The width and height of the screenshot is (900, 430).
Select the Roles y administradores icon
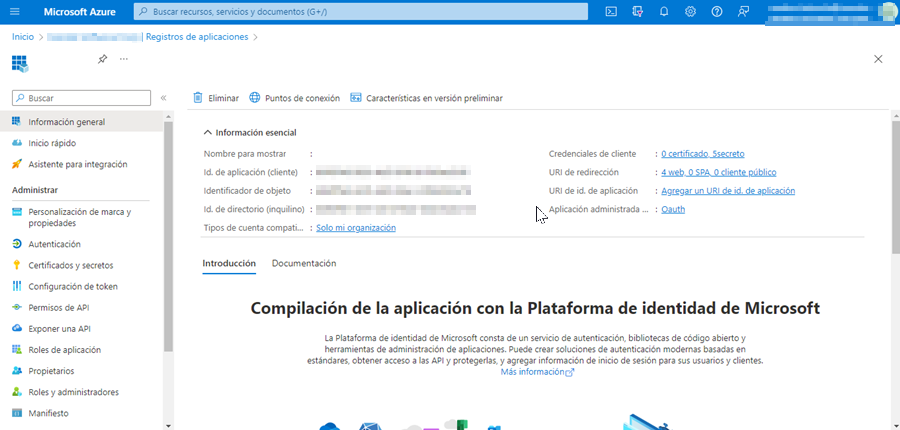point(17,392)
